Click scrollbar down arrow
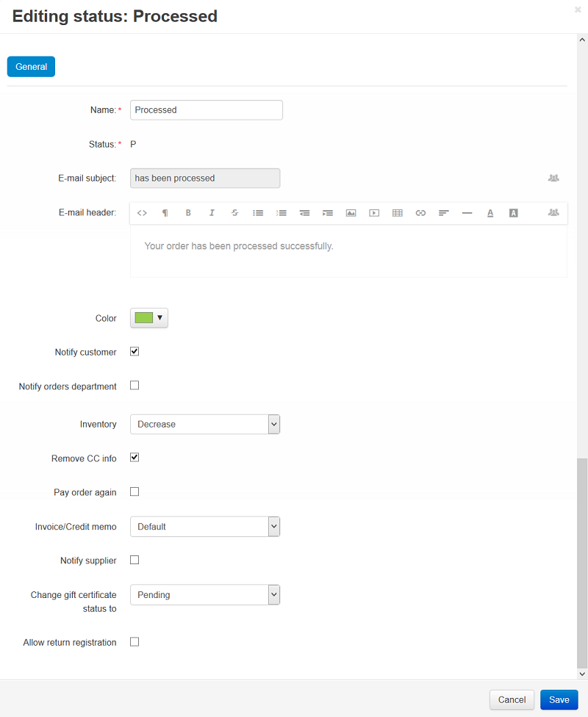 tap(582, 674)
